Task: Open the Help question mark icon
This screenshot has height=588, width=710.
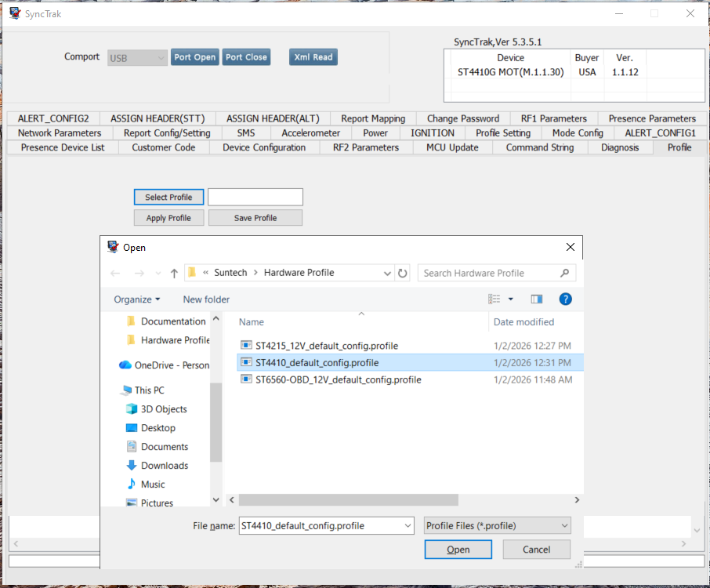Action: pos(565,299)
